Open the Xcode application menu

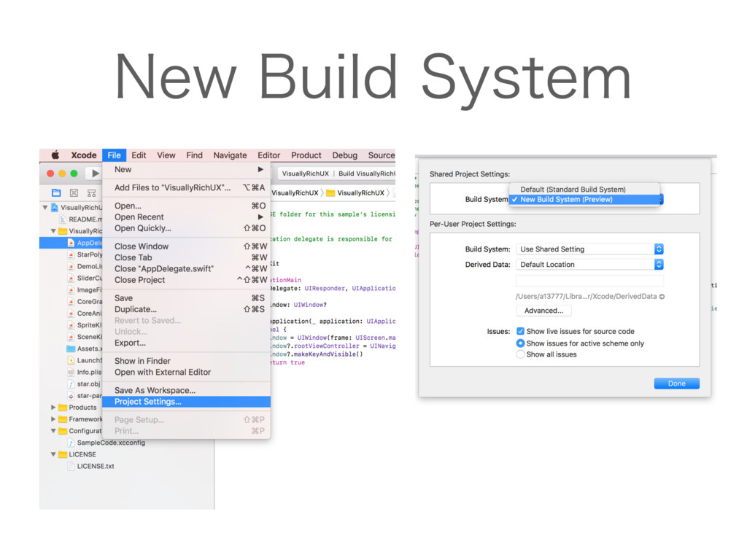tap(84, 155)
